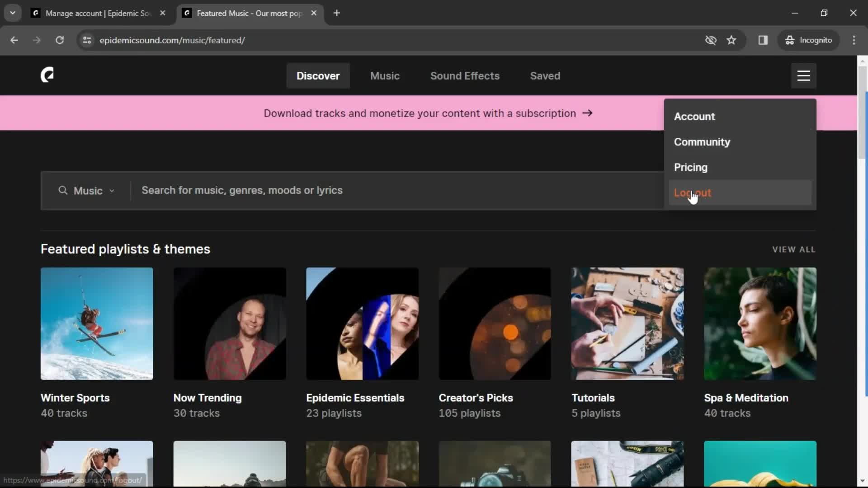This screenshot has width=868, height=488.
Task: Click the Now Trending playlist thumbnail
Action: tap(230, 324)
